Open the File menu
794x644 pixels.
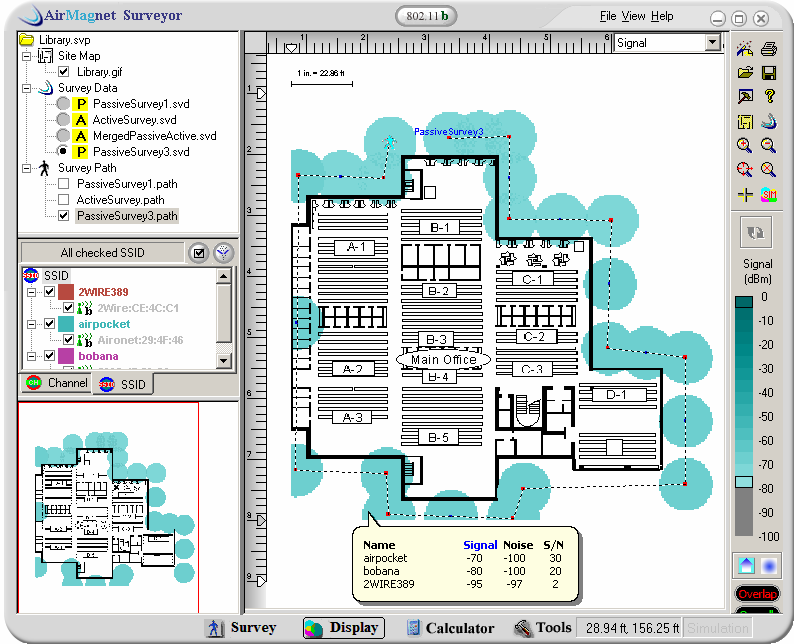point(608,16)
